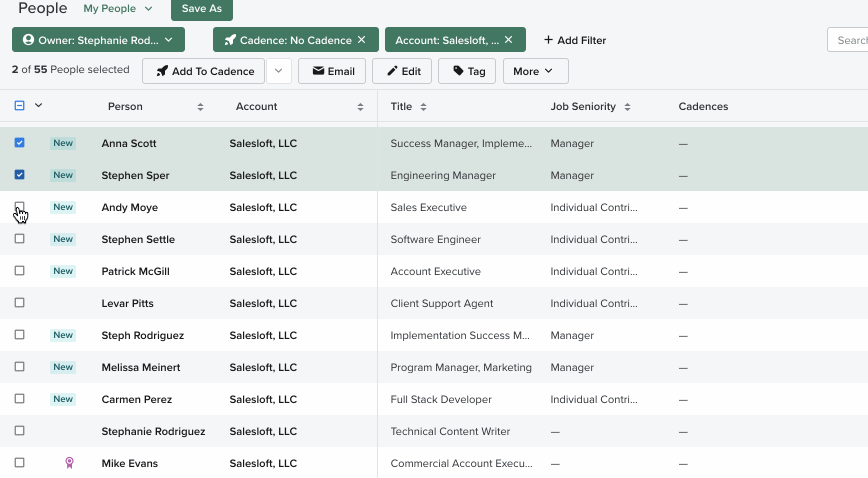
Task: Sort by Job Seniority arrows
Action: point(627,107)
